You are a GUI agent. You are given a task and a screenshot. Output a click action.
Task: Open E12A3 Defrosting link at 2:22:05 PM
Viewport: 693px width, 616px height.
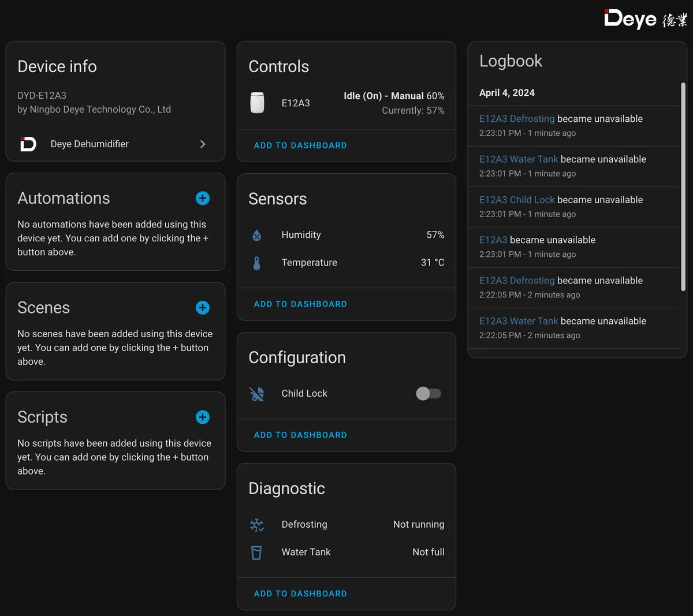click(x=517, y=281)
